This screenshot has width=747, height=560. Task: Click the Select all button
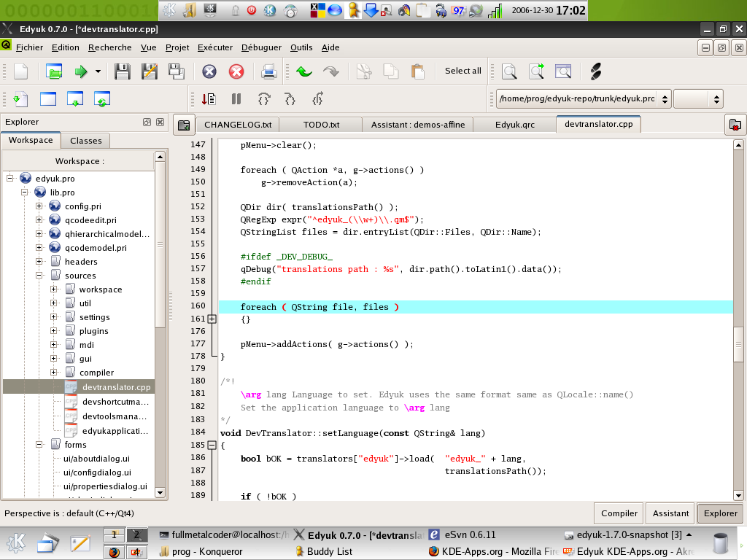pyautogui.click(x=462, y=71)
